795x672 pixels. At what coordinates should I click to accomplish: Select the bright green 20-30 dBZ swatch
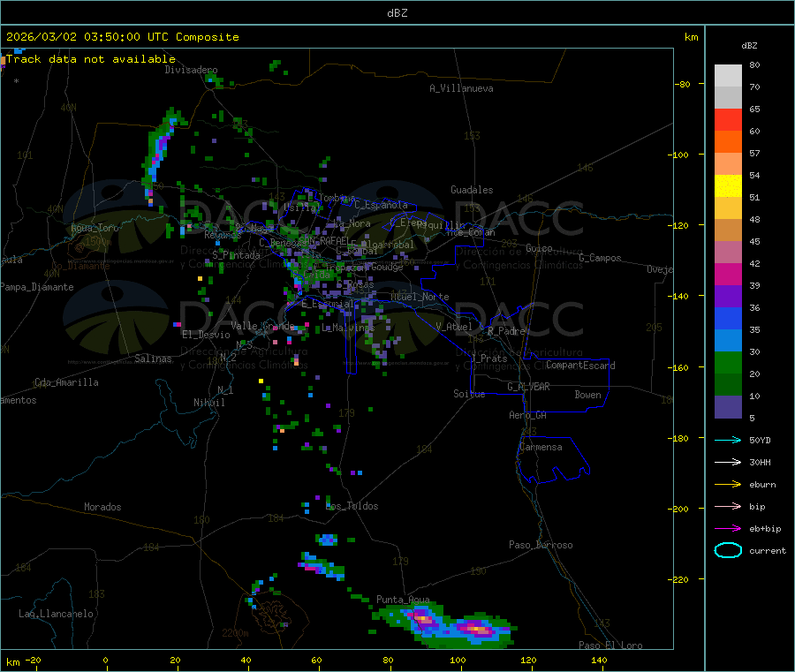728,363
